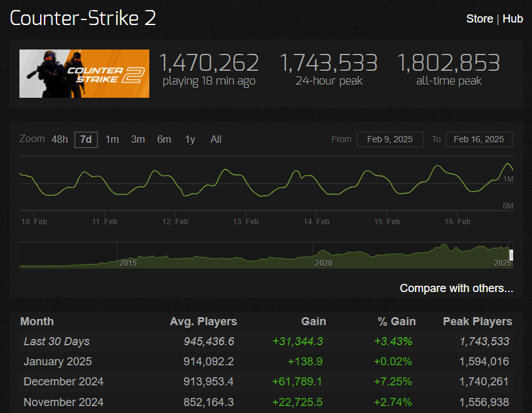532x413 pixels.
Task: Click the Gain column header
Action: click(314, 322)
